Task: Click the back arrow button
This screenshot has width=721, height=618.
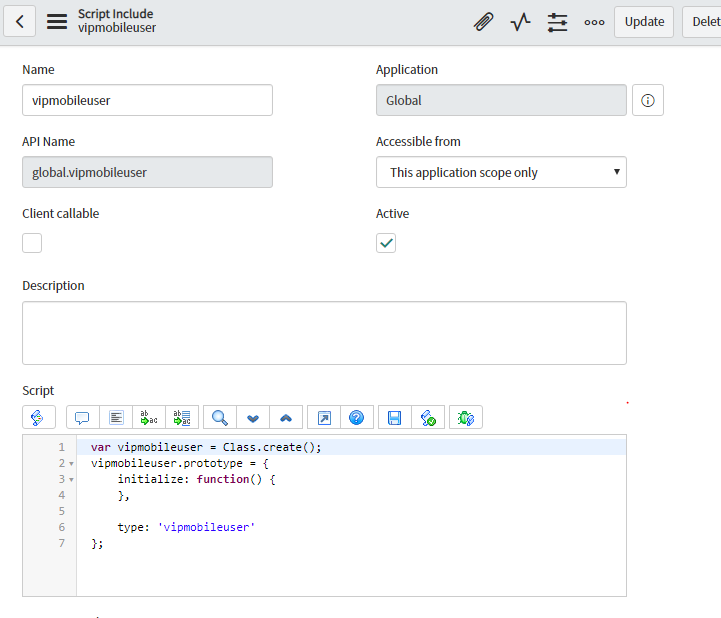Action: (19, 21)
